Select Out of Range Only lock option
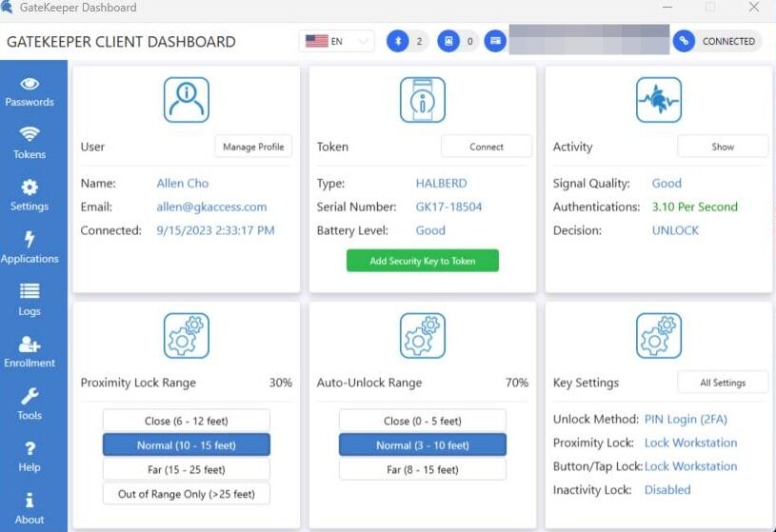Viewport: 776px width, 532px height. (x=187, y=493)
